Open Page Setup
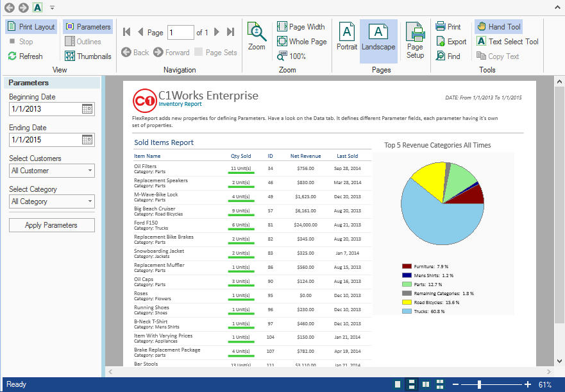Viewport: 565px width, 392px height. [x=415, y=41]
